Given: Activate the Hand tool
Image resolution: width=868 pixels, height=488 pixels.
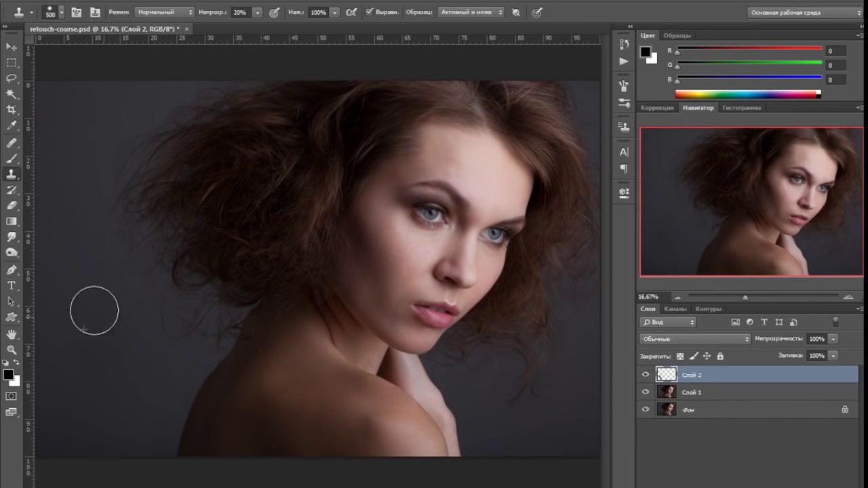Looking at the screenshot, I should point(12,334).
